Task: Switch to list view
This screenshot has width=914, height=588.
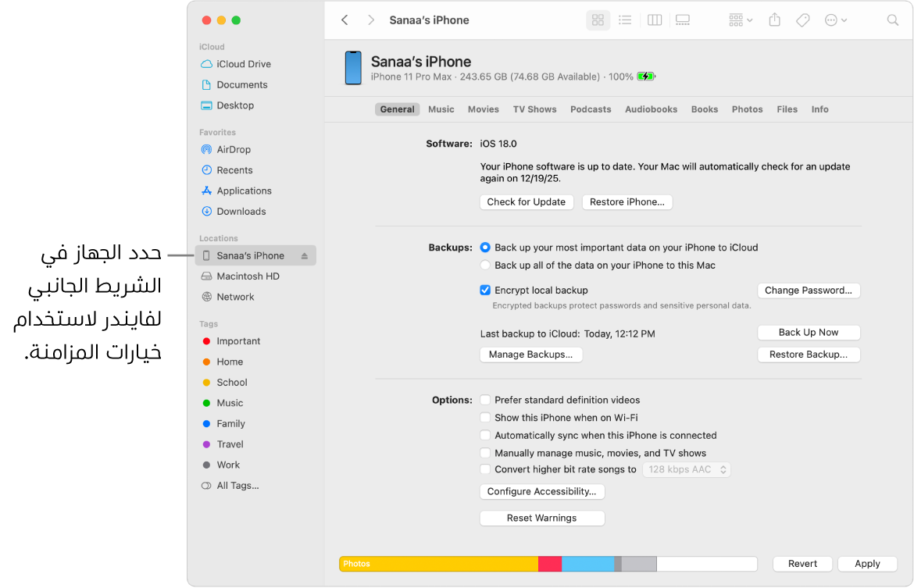Action: 625,20
